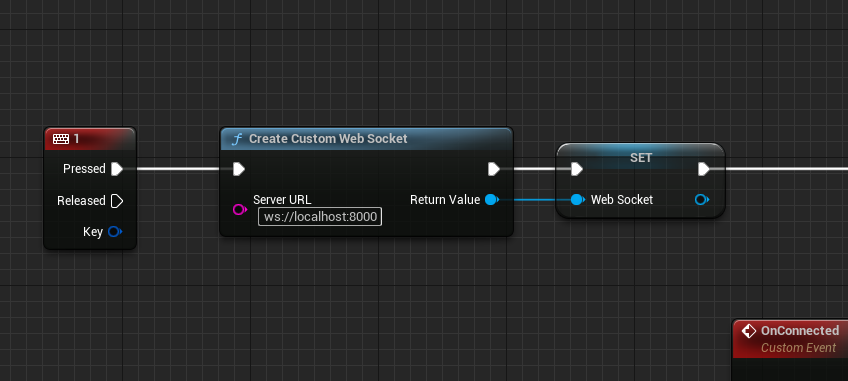
Task: Click the SET node output execution pin
Action: click(704, 169)
